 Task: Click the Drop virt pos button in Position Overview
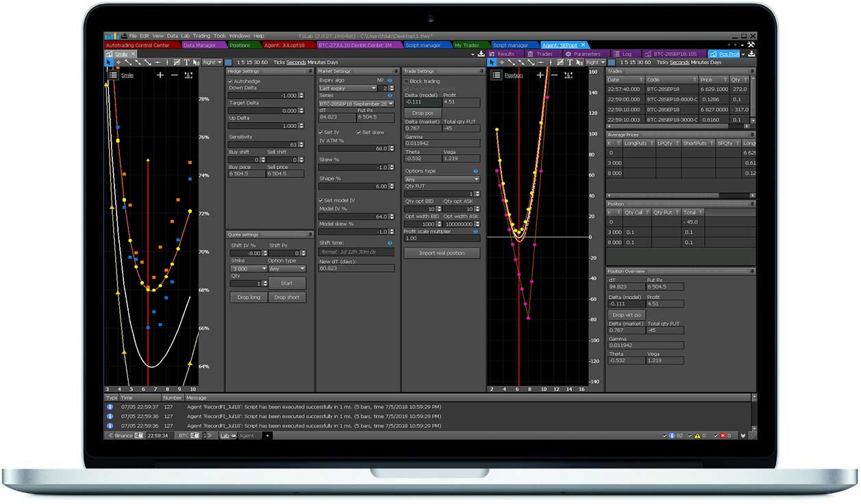(627, 314)
